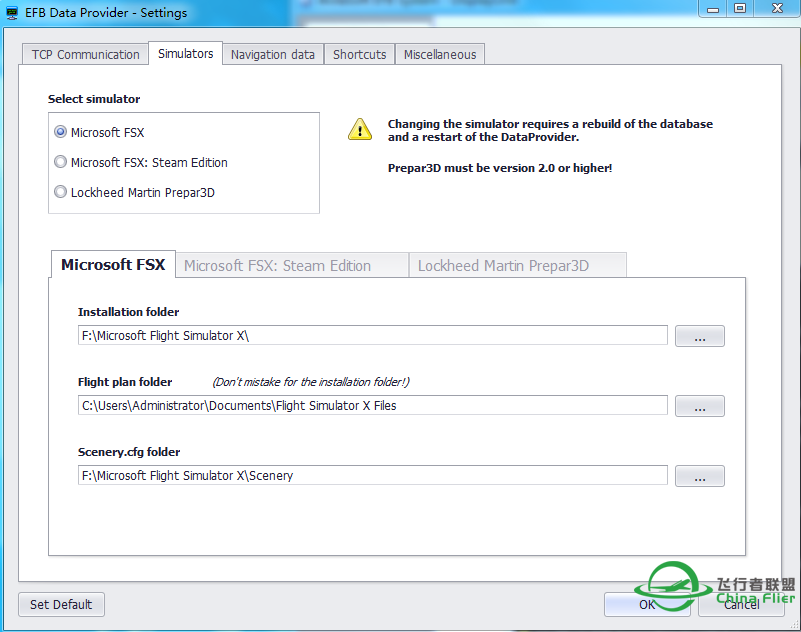Click the Scenery.cfg folder path field
The width and height of the screenshot is (801, 632).
pyautogui.click(x=372, y=475)
